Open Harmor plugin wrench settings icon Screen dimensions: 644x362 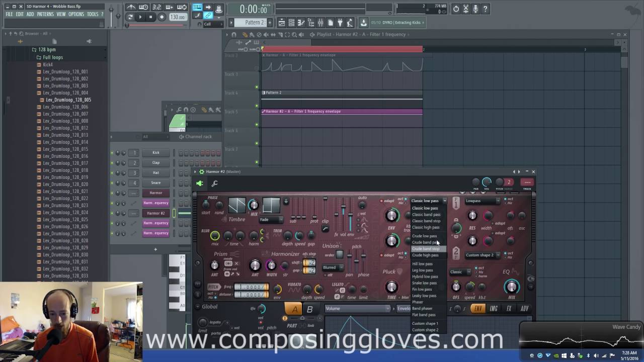point(214,184)
